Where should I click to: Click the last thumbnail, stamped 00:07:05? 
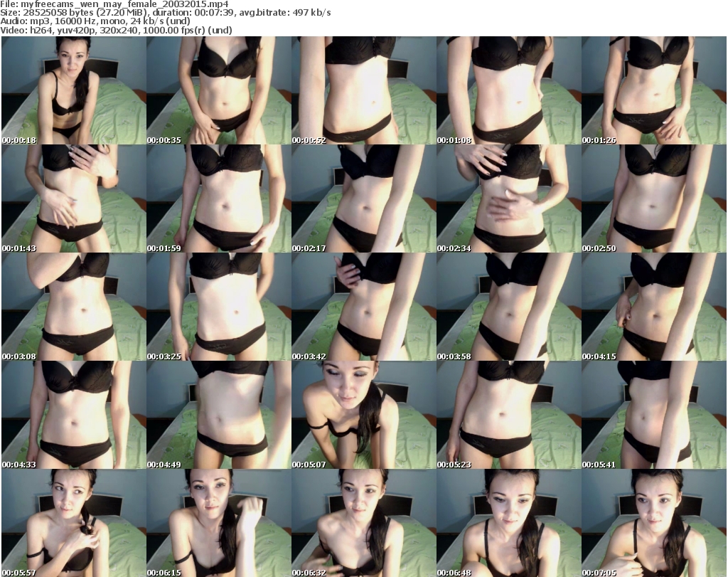click(x=654, y=523)
